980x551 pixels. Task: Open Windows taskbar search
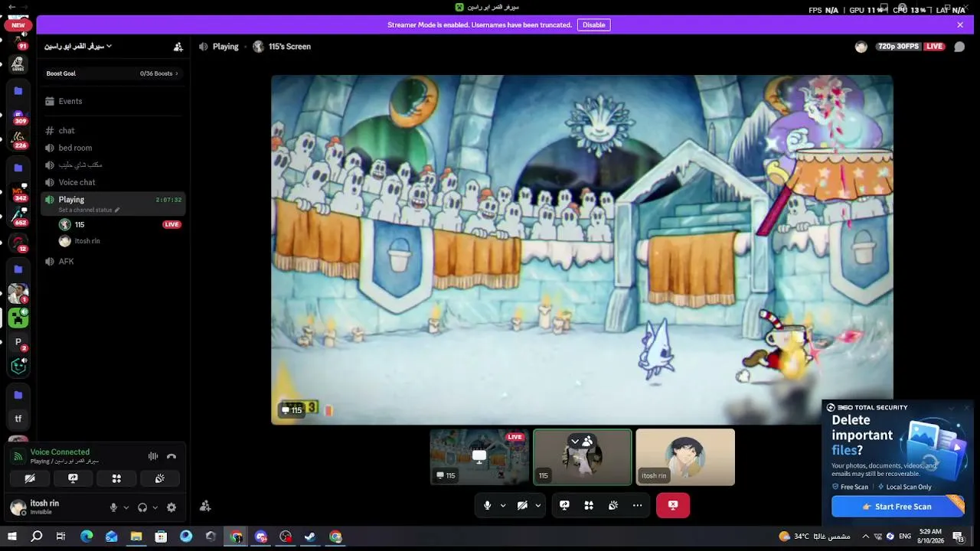coord(37,536)
